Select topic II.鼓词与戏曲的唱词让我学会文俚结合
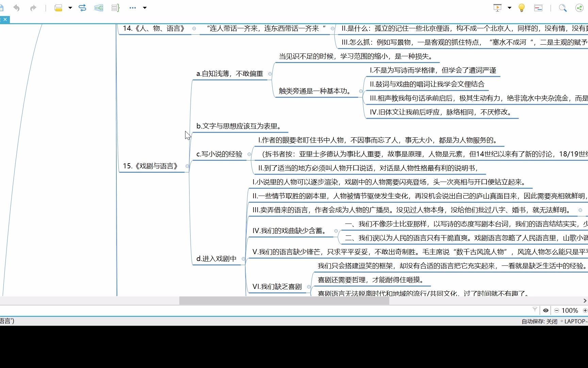The width and height of the screenshot is (588, 368). tap(427, 84)
